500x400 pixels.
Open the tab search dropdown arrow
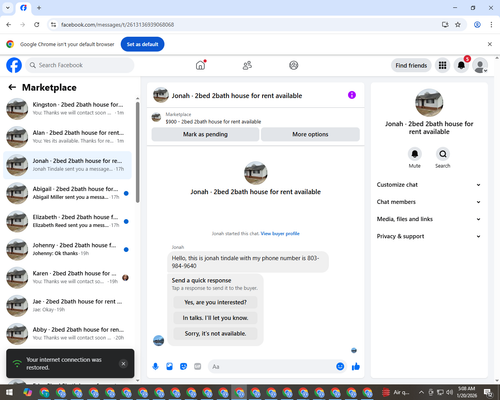pos(8,8)
